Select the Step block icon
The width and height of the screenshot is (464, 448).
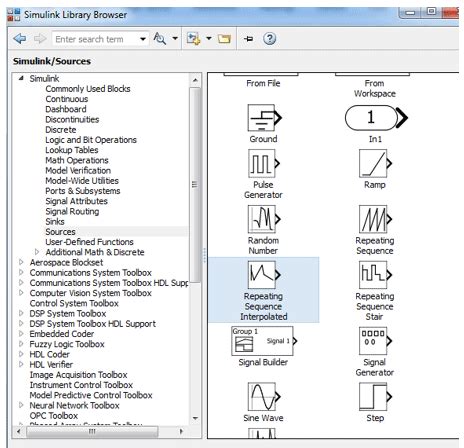pyautogui.click(x=375, y=397)
